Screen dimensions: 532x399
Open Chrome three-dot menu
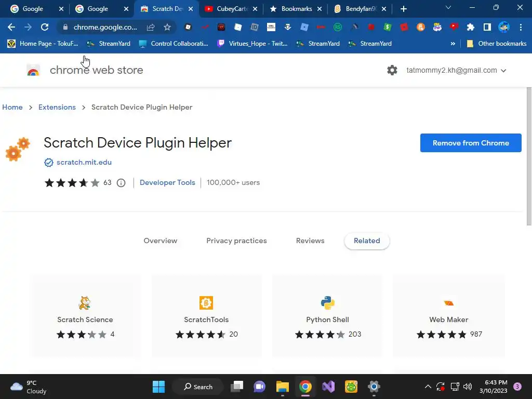(521, 27)
